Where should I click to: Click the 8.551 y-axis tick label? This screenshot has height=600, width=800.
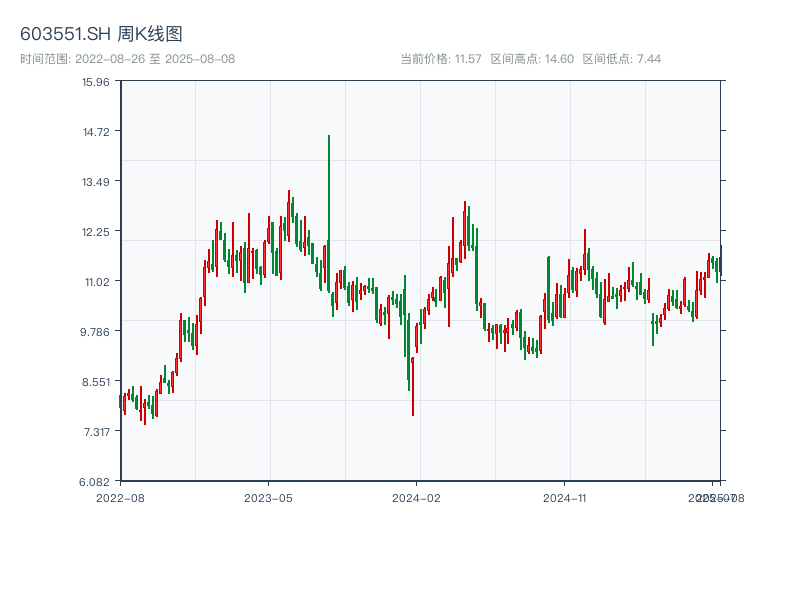tap(95, 382)
